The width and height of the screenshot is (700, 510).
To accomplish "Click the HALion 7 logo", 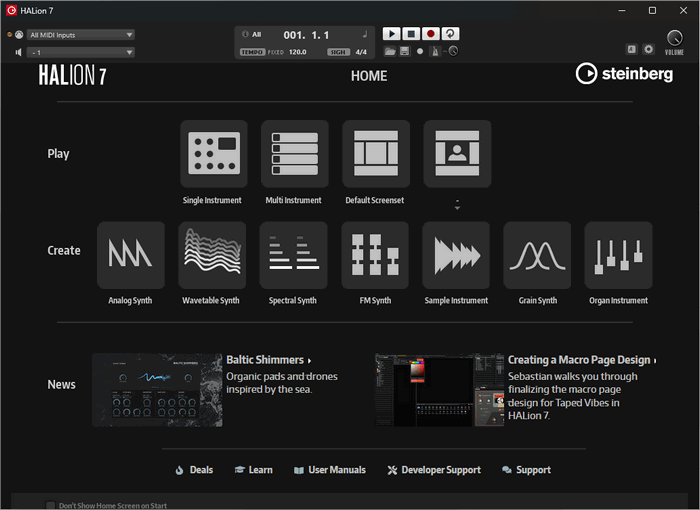I will [72, 75].
